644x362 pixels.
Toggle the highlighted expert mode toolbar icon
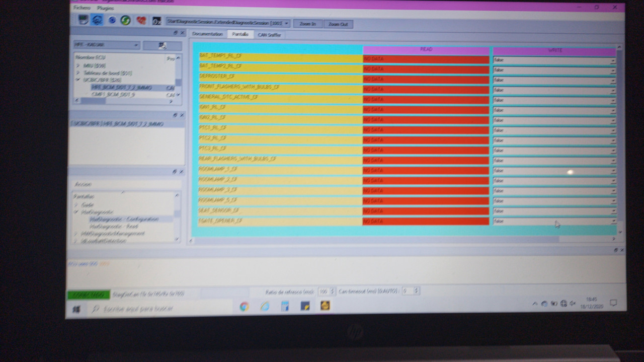(x=98, y=20)
